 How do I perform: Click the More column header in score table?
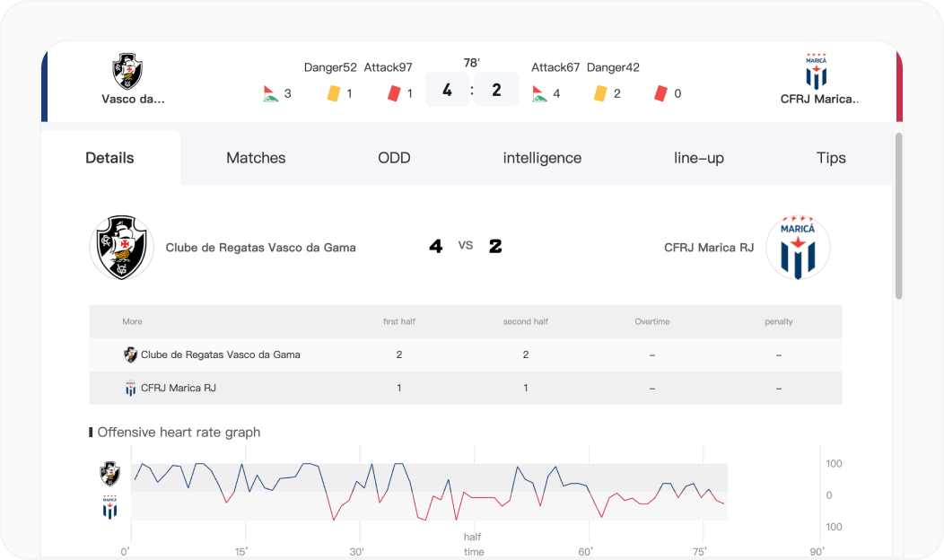(x=132, y=321)
